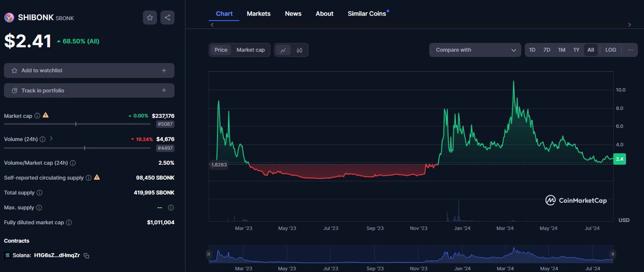Click Solana contract address H1G6sZ...dHmqZr
The width and height of the screenshot is (644, 272).
point(57,255)
